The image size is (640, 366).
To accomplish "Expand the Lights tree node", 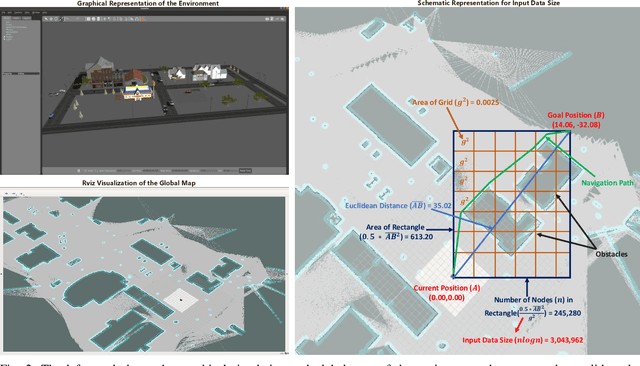I will [x=4, y=39].
